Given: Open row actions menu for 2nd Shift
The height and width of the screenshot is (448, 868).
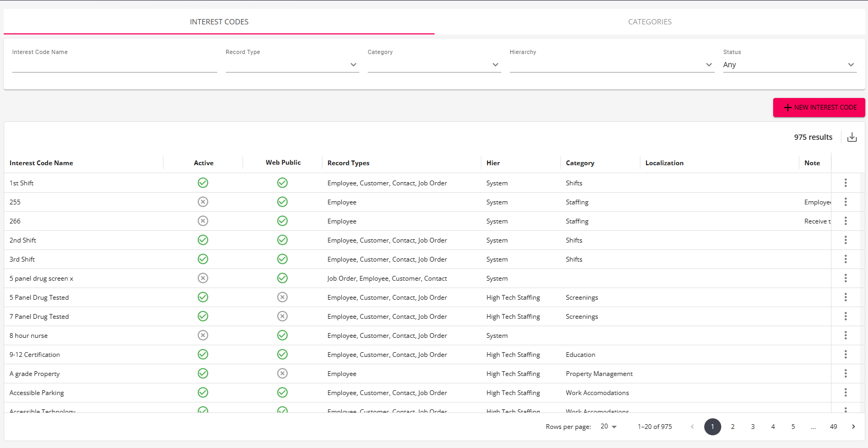Looking at the screenshot, I should pos(845,240).
